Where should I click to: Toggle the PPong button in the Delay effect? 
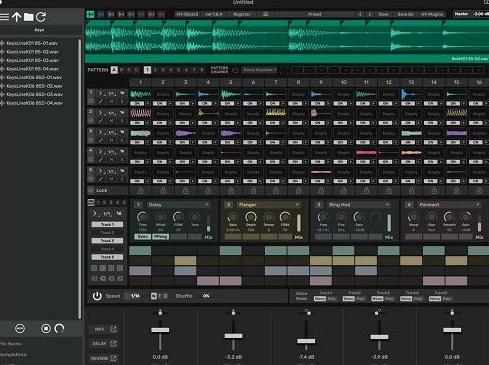click(x=160, y=237)
